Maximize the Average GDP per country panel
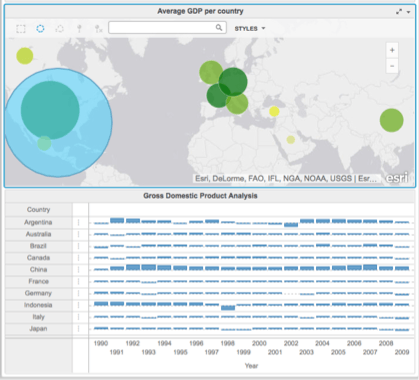The height and width of the screenshot is (380, 419). click(x=399, y=12)
